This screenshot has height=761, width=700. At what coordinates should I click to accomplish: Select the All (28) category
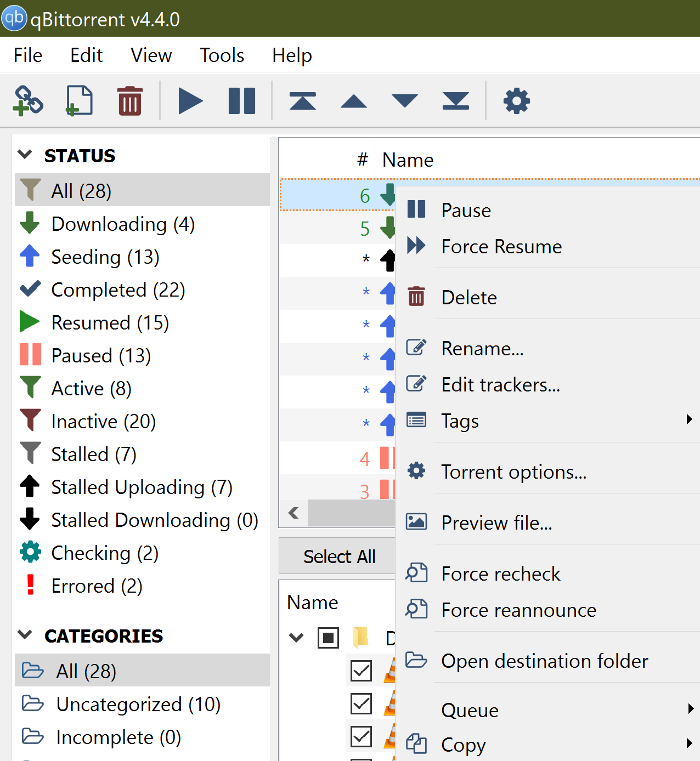coord(142,671)
